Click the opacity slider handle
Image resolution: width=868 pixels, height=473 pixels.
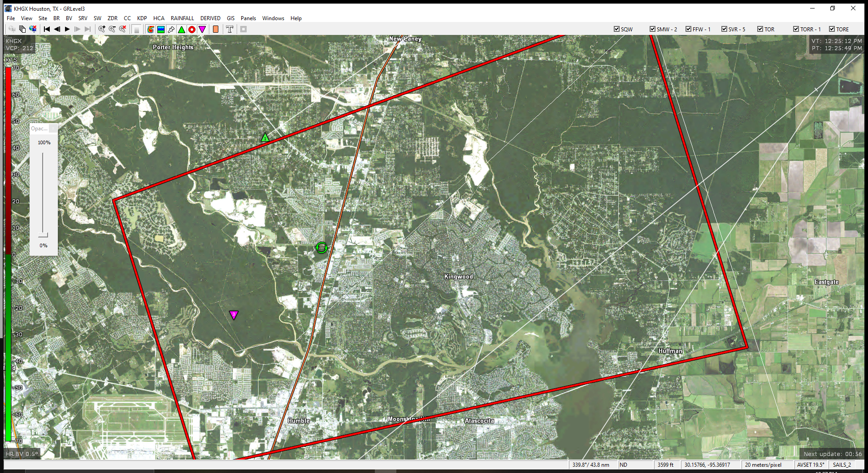click(x=43, y=235)
